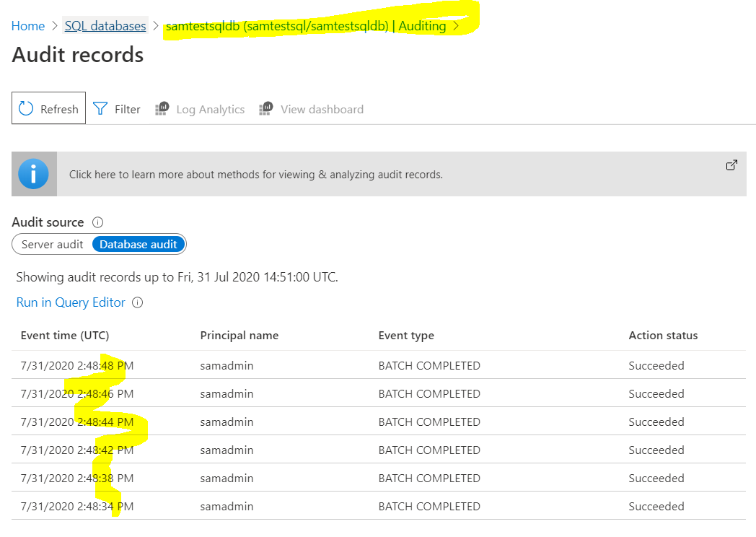The image size is (756, 537).
Task: Expand the chevron following Home breadcrumb
Action: pyautogui.click(x=53, y=25)
